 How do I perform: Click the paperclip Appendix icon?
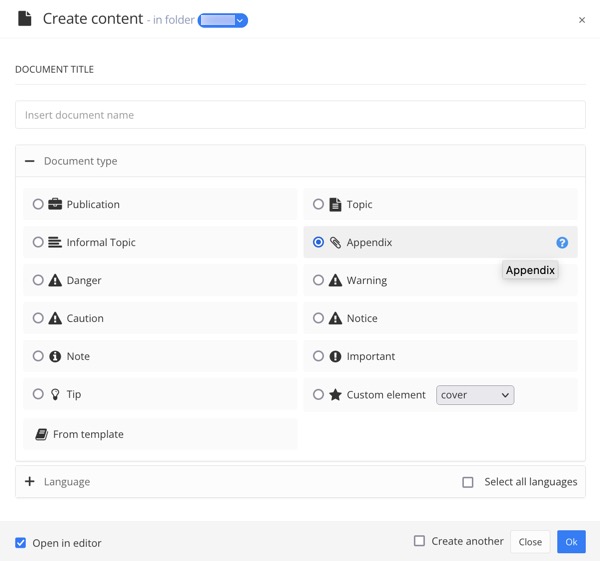coord(335,243)
